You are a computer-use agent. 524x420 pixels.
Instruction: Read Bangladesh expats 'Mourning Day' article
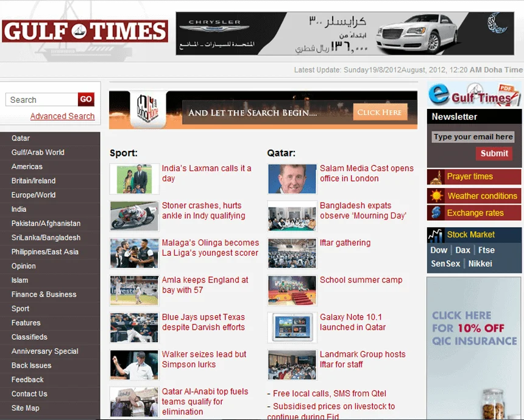[363, 211]
